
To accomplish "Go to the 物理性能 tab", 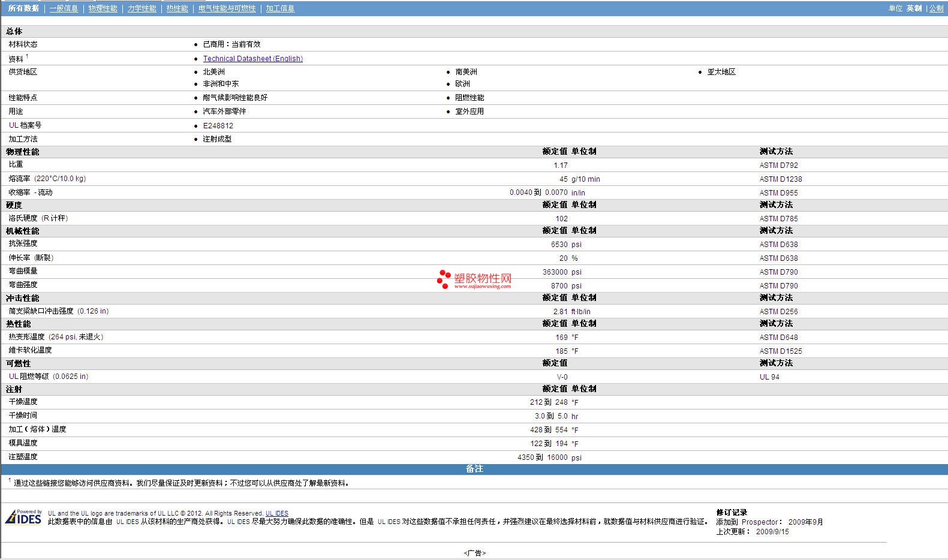I will (x=103, y=8).
